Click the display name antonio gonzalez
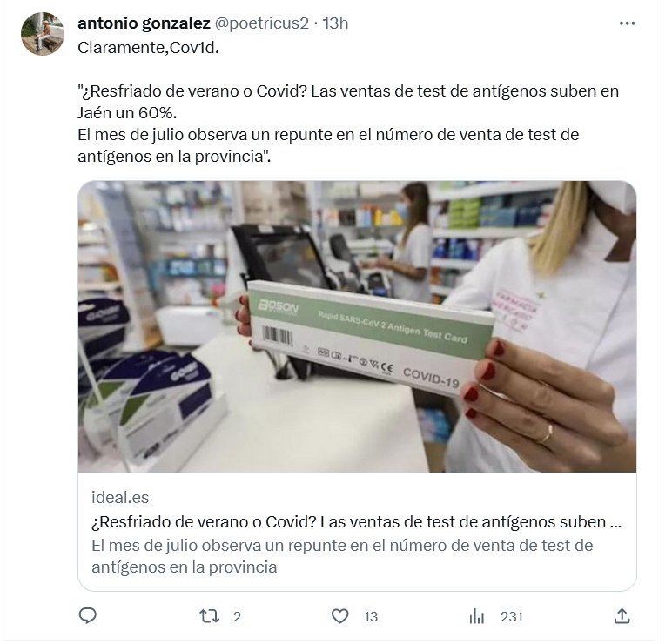 144,23
